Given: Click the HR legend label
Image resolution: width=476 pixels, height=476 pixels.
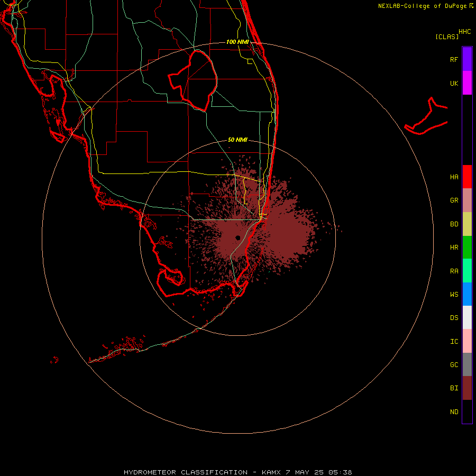Looking at the screenshot, I should [454, 248].
